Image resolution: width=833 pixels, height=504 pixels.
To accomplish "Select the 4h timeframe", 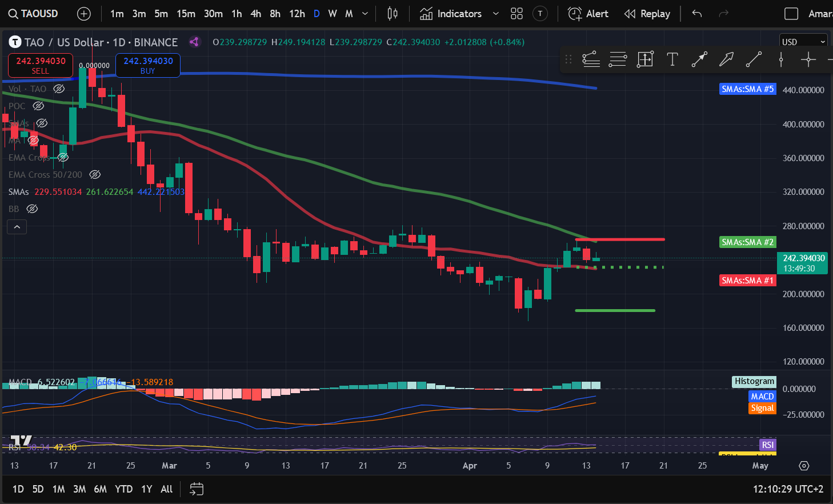I will click(x=256, y=14).
